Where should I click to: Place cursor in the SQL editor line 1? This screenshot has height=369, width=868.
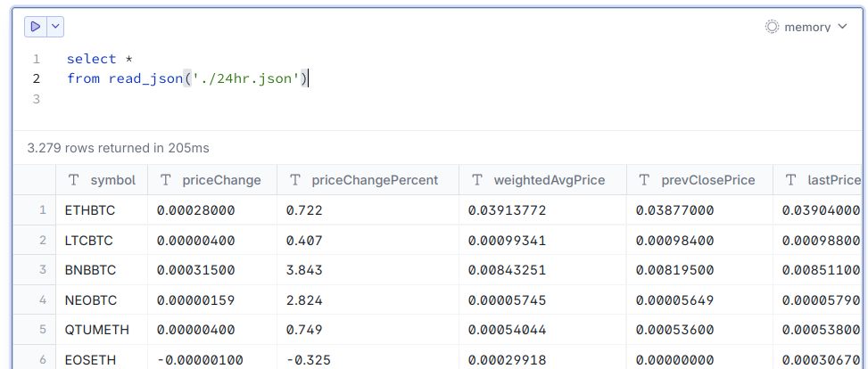click(x=100, y=59)
